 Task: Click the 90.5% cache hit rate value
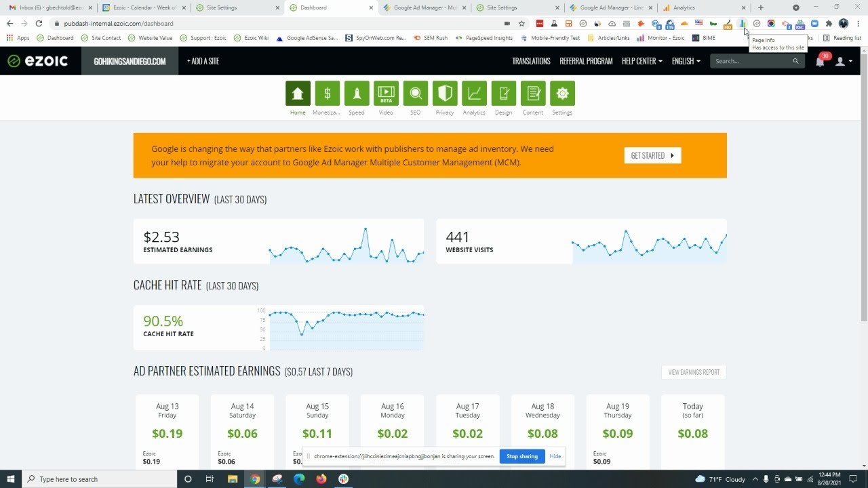point(163,321)
